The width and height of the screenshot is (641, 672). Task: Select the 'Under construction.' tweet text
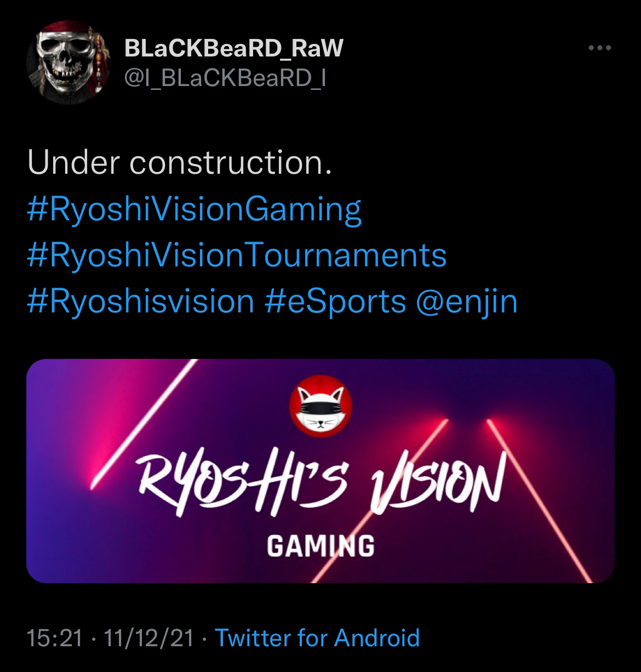[180, 163]
